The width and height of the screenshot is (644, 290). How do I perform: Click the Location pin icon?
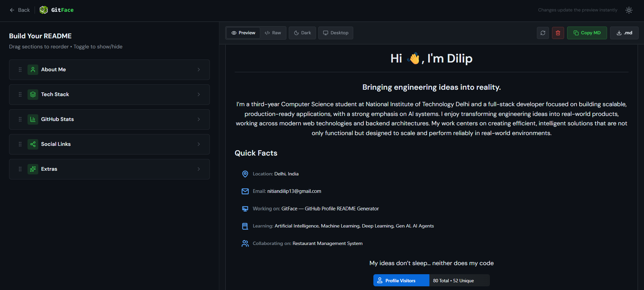pos(245,174)
